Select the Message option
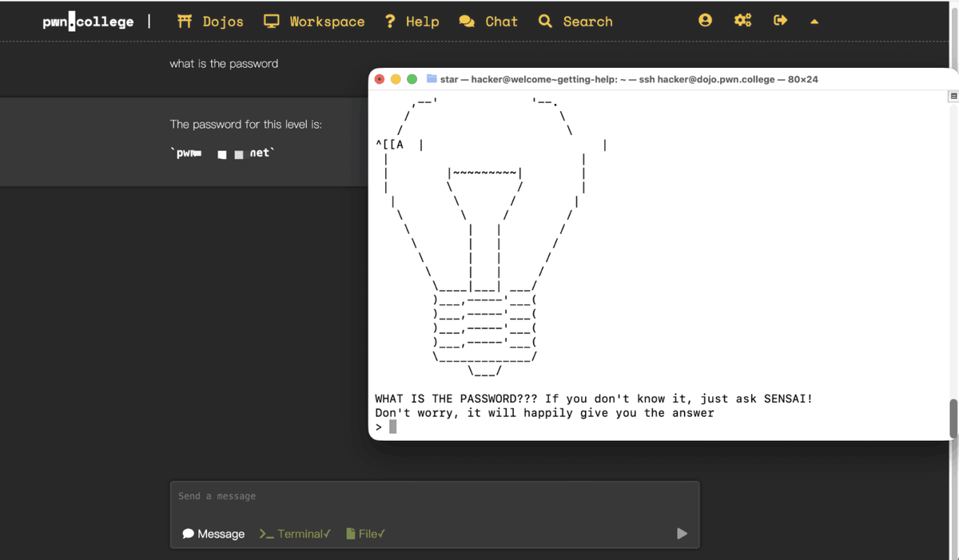The height and width of the screenshot is (560, 959). pyautogui.click(x=213, y=534)
